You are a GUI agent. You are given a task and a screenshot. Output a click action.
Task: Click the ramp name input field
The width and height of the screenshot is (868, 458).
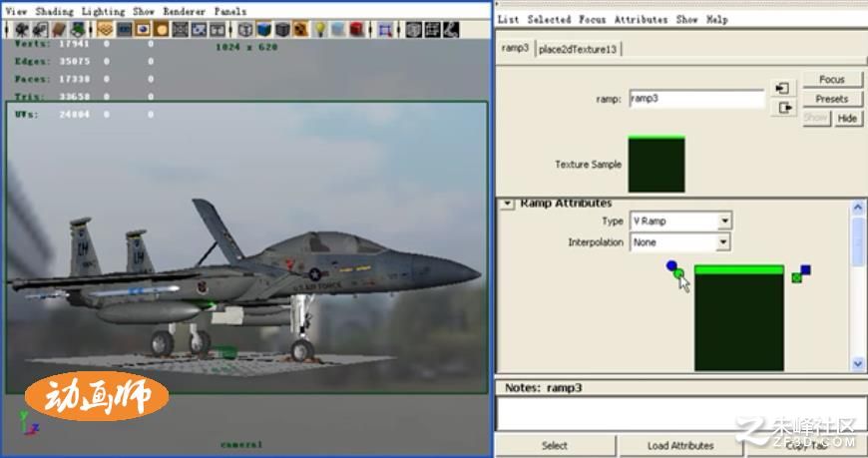click(x=696, y=99)
